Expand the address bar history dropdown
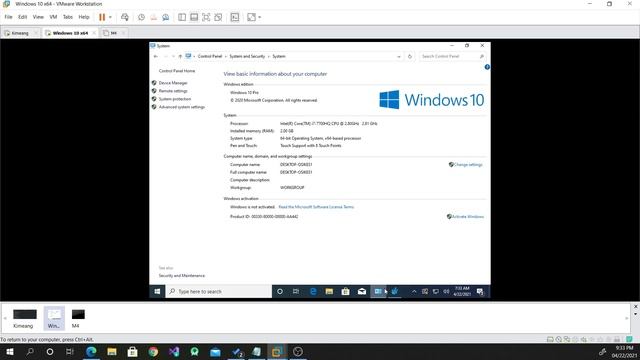This screenshot has height=360, width=640. [x=399, y=56]
